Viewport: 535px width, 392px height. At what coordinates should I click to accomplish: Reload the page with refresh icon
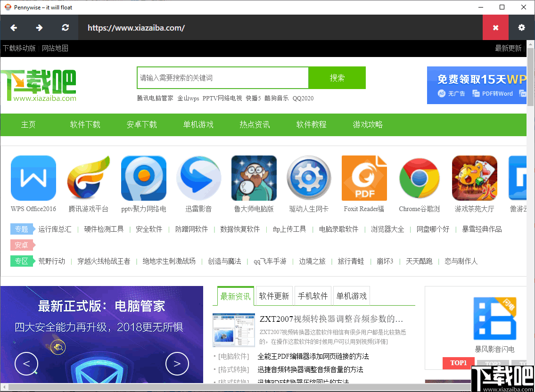pyautogui.click(x=65, y=28)
